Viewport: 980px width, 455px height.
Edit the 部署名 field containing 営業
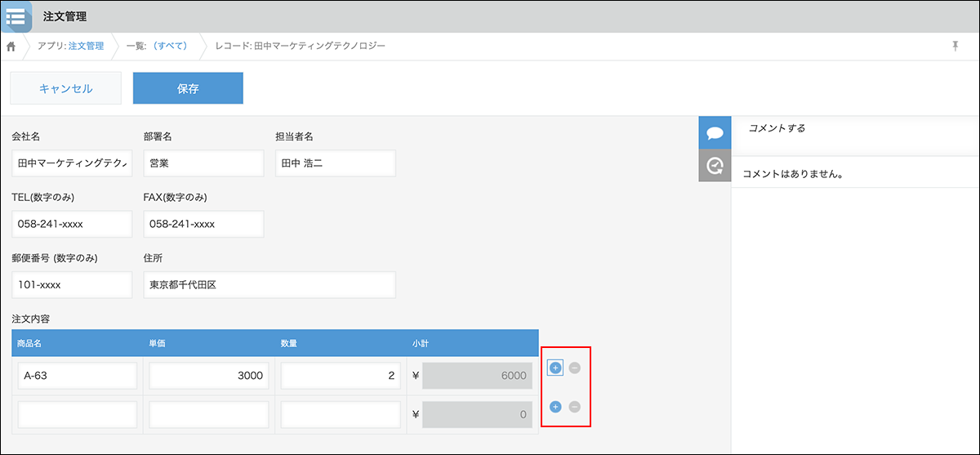tap(203, 163)
